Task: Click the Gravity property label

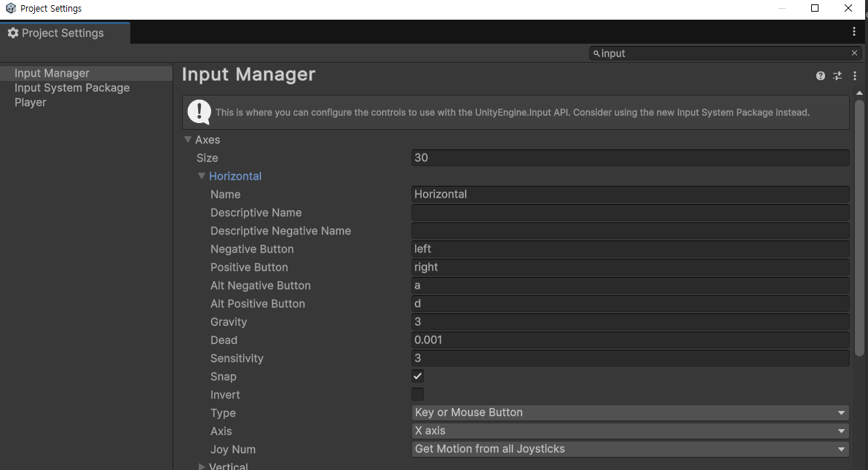Action: [229, 322]
